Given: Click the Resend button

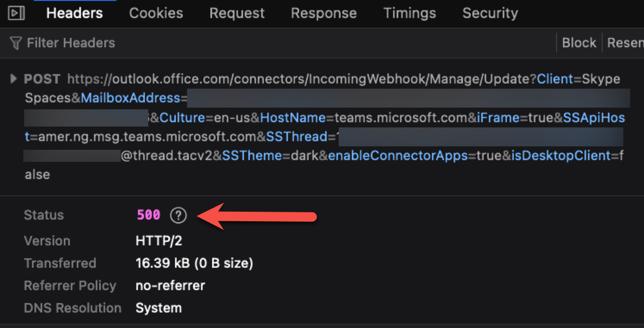Looking at the screenshot, I should 625,43.
